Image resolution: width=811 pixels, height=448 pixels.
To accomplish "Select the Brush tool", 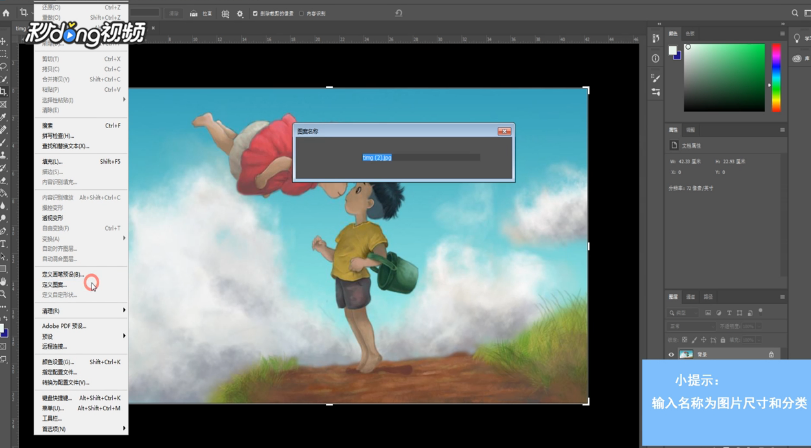I will [3, 142].
